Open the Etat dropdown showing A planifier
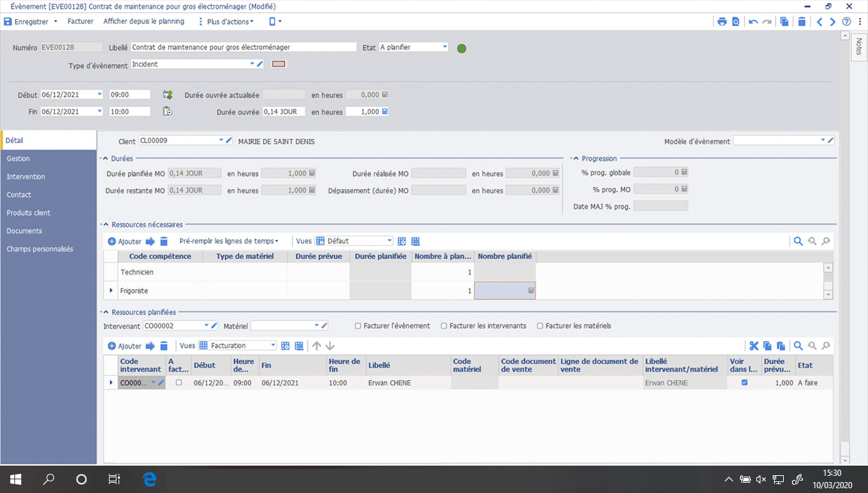Image resolution: width=868 pixels, height=493 pixels. 445,47
